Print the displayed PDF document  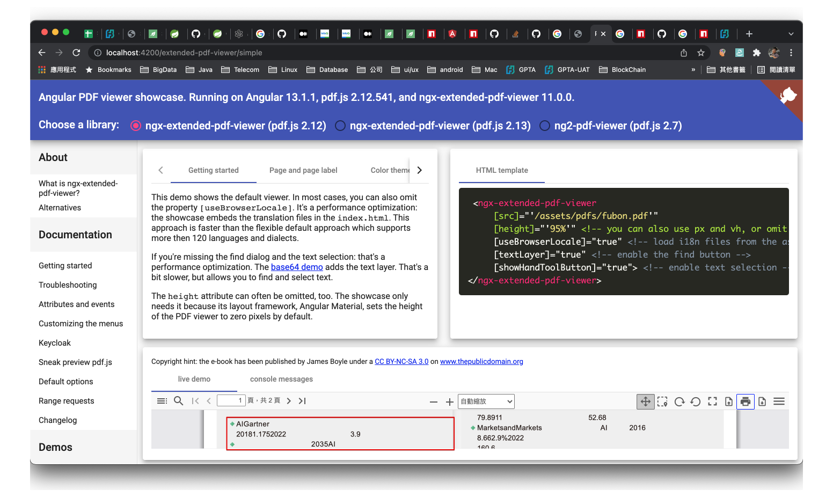pyautogui.click(x=746, y=401)
